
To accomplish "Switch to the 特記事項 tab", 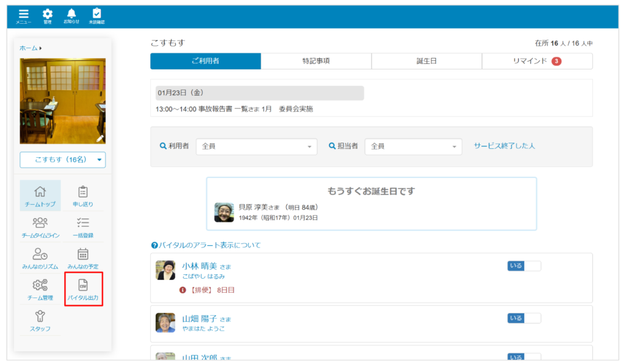I will (316, 61).
